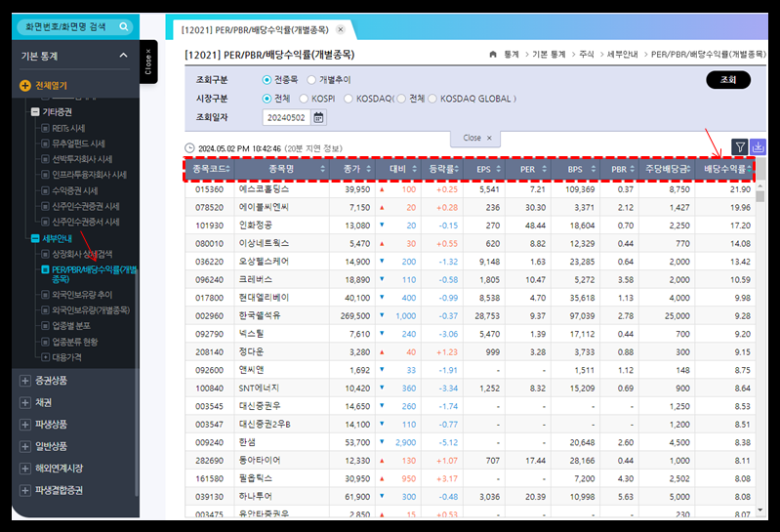Open 대용가격 menu item

66,357
